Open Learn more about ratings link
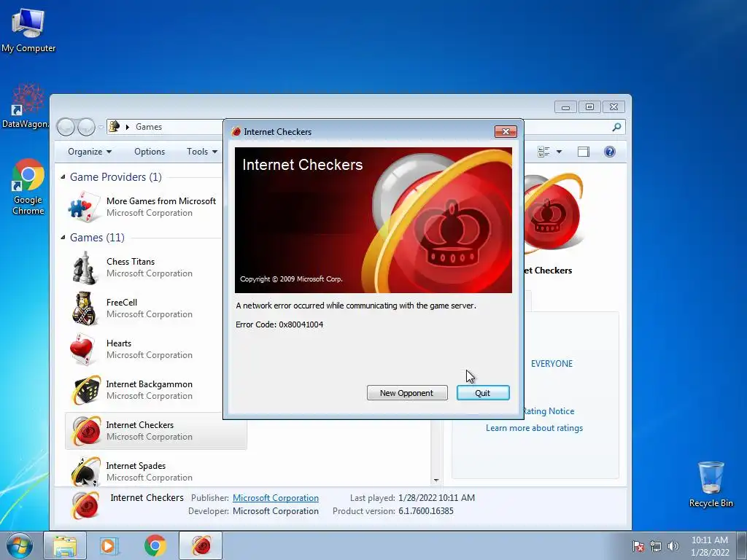This screenshot has height=560, width=747. [x=534, y=427]
